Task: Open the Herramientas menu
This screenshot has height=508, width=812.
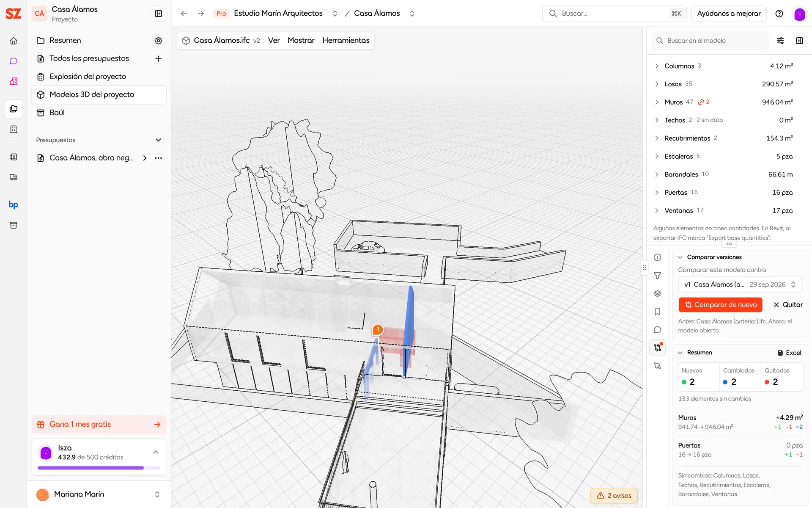Action: 346,41
